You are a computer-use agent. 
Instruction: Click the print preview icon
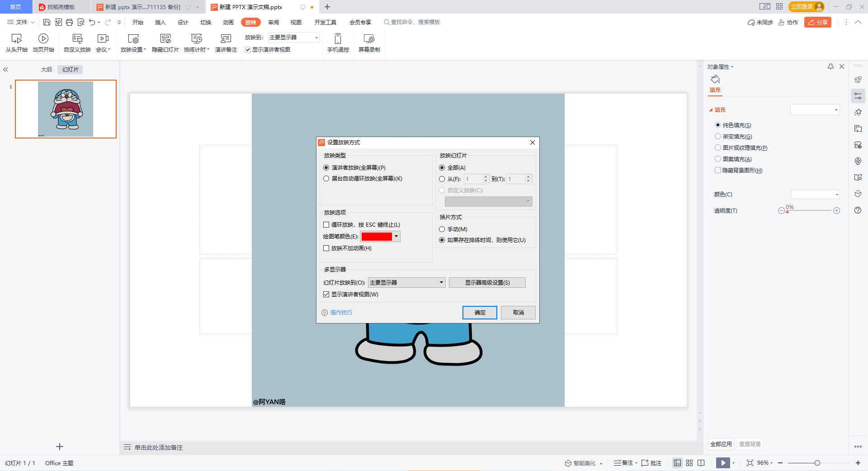tap(81, 22)
